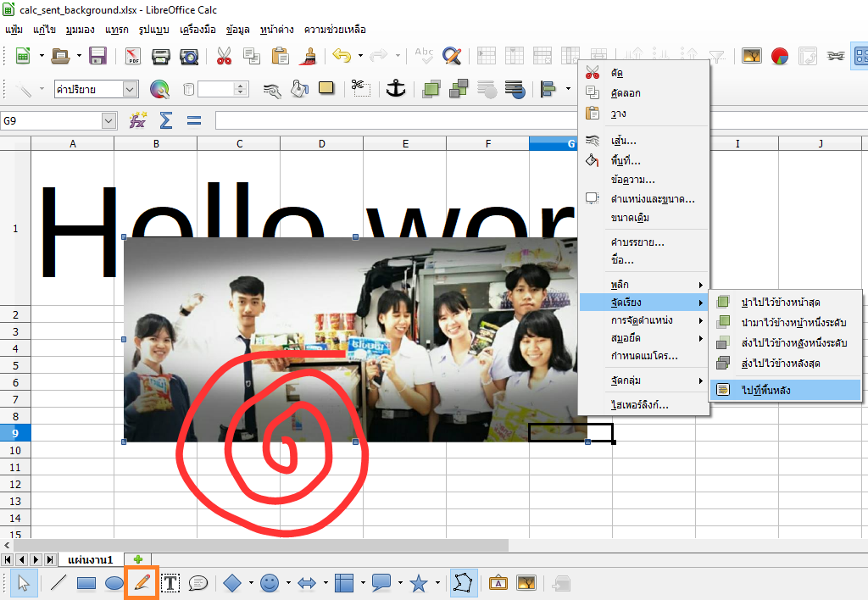Click ตำแหน่งและขนาด... in context menu
Screen dimensions: 868x600
pos(652,199)
